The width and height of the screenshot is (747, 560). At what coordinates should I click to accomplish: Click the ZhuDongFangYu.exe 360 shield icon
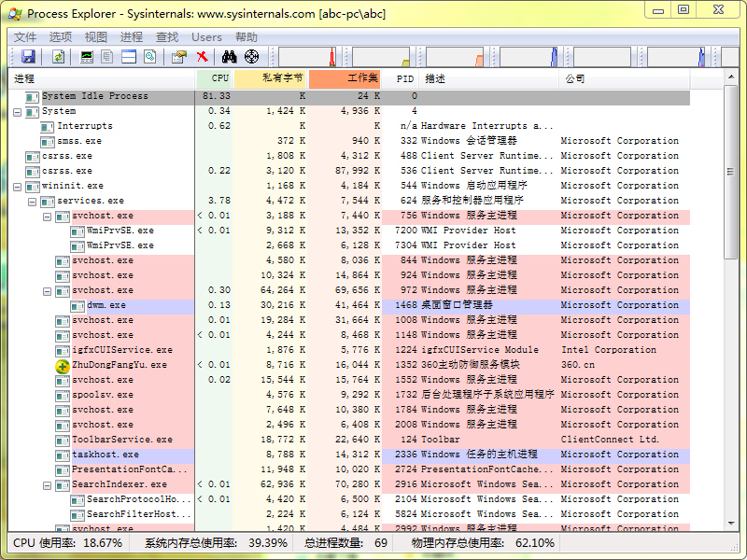click(63, 366)
